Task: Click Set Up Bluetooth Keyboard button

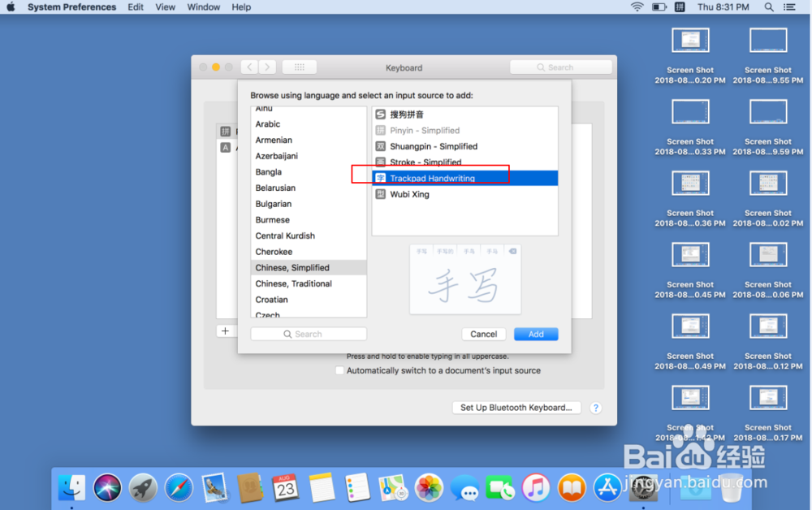Action: pyautogui.click(x=516, y=408)
